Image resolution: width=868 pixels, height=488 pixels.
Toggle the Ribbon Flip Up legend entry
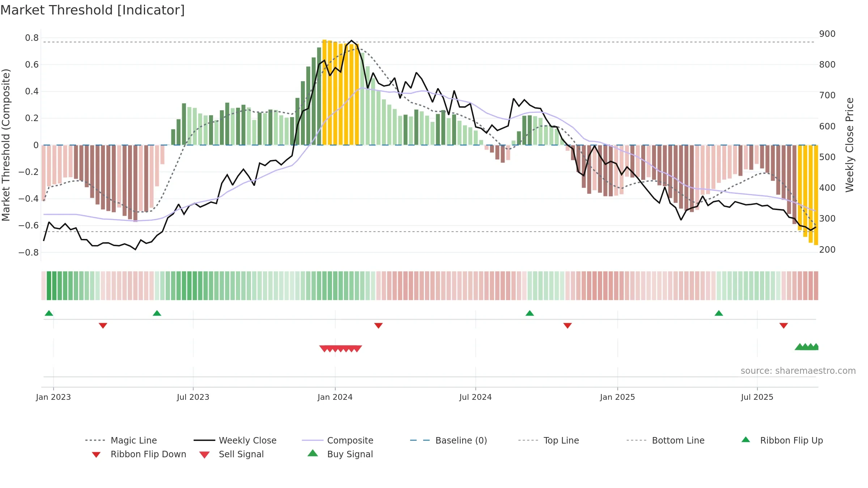coord(782,440)
